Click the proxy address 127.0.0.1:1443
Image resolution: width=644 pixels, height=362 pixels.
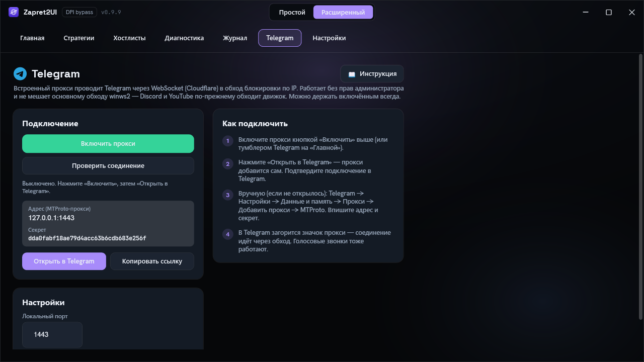pos(51,218)
